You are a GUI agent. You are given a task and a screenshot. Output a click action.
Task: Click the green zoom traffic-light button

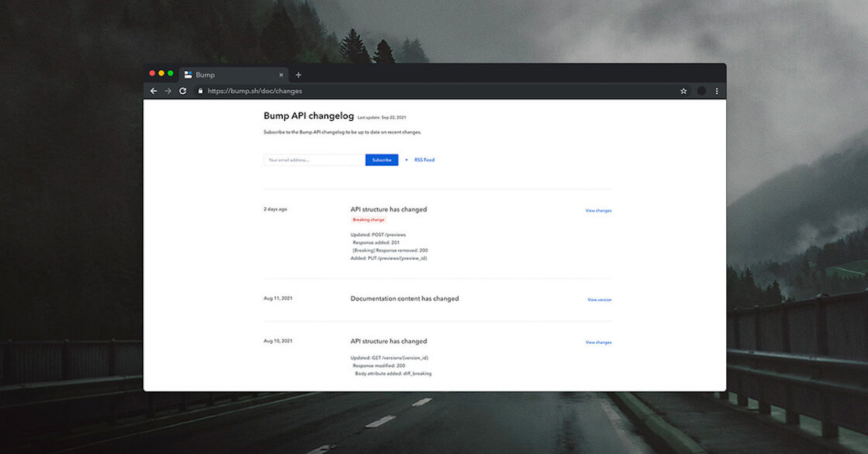click(x=169, y=73)
